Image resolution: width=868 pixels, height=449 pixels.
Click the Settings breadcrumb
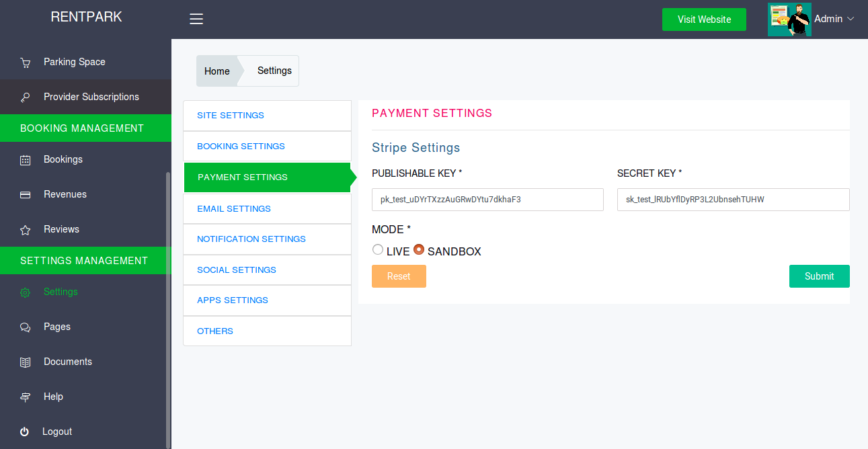coord(274,71)
